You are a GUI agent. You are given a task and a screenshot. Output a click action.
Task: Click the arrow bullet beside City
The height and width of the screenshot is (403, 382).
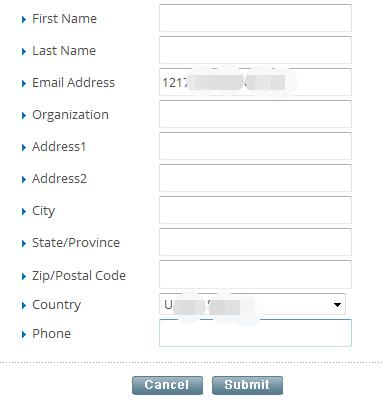[x=24, y=211]
